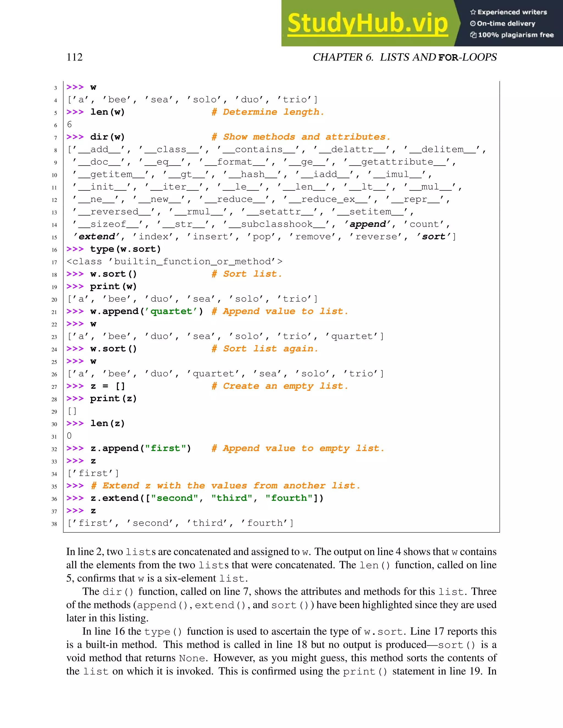Click the comment '# Append value to empty list.'

tap(298, 448)
